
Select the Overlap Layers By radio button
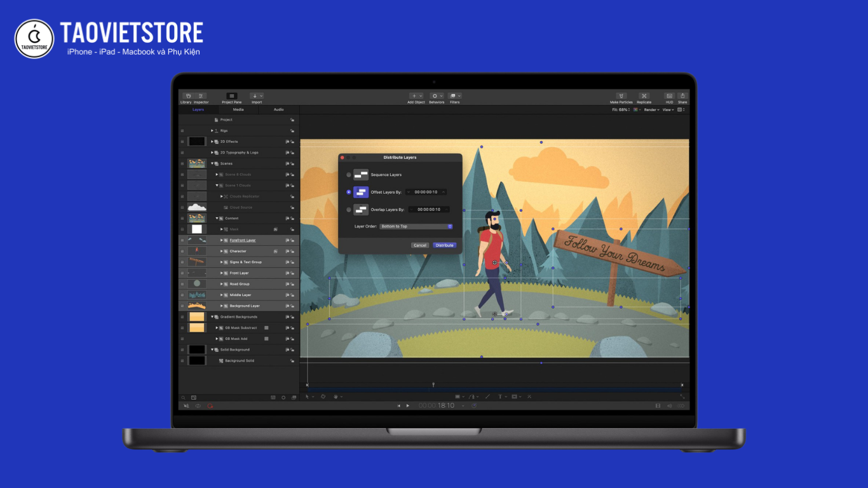click(x=348, y=209)
